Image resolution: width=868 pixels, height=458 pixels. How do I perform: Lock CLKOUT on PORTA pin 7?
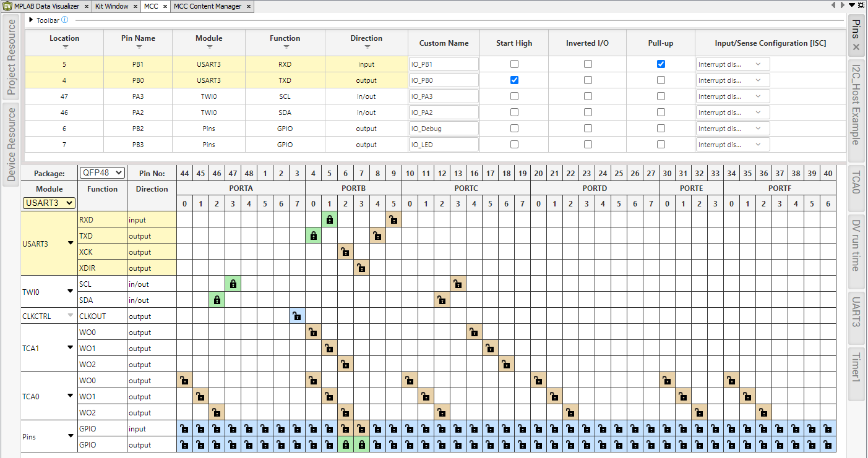pos(297,316)
